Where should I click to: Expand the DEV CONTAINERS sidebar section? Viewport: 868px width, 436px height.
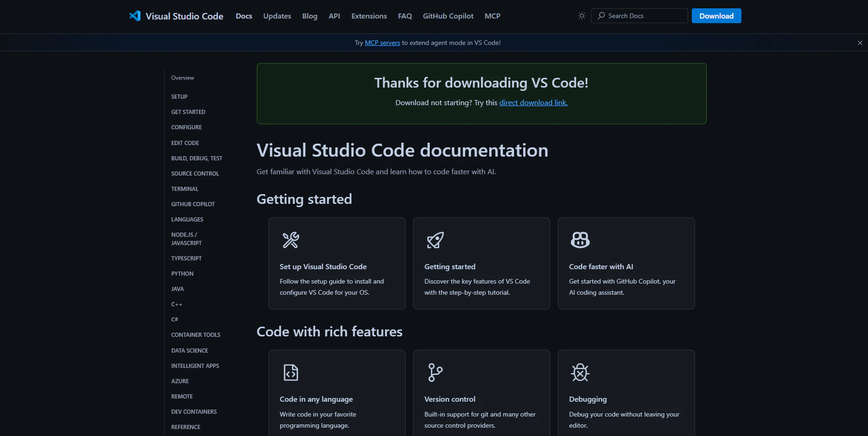(x=194, y=412)
